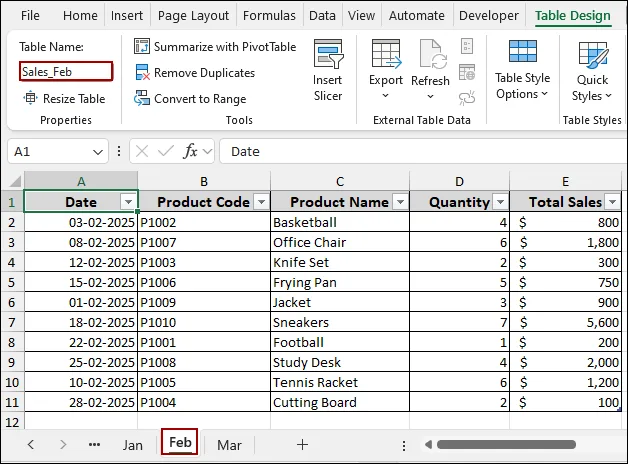Select column C header
Viewport: 628px width, 464px height.
click(x=340, y=181)
